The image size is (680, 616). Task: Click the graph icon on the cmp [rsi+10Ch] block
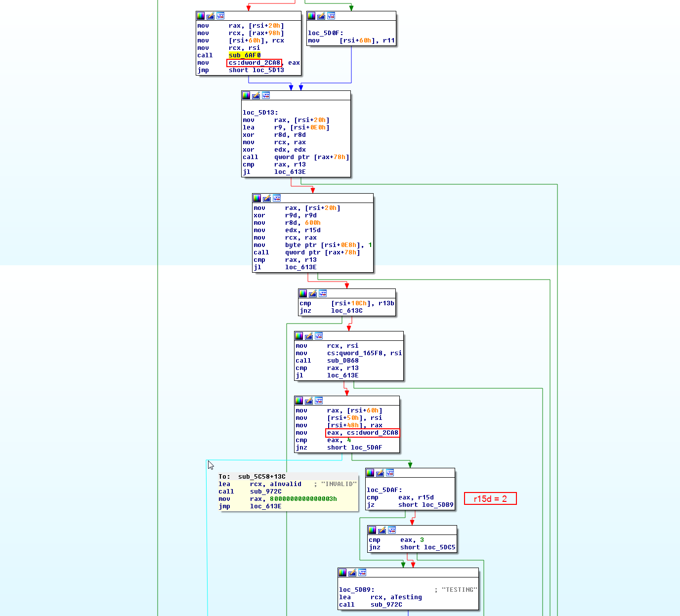click(323, 293)
